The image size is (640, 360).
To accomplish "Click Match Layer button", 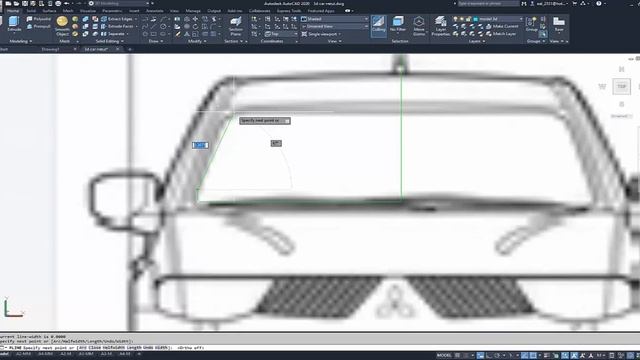I will (x=501, y=34).
